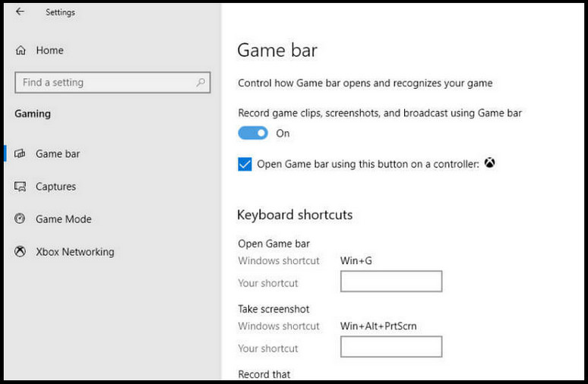Image resolution: width=588 pixels, height=384 pixels.
Task: Return to Settings Home via text label
Action: tap(49, 50)
